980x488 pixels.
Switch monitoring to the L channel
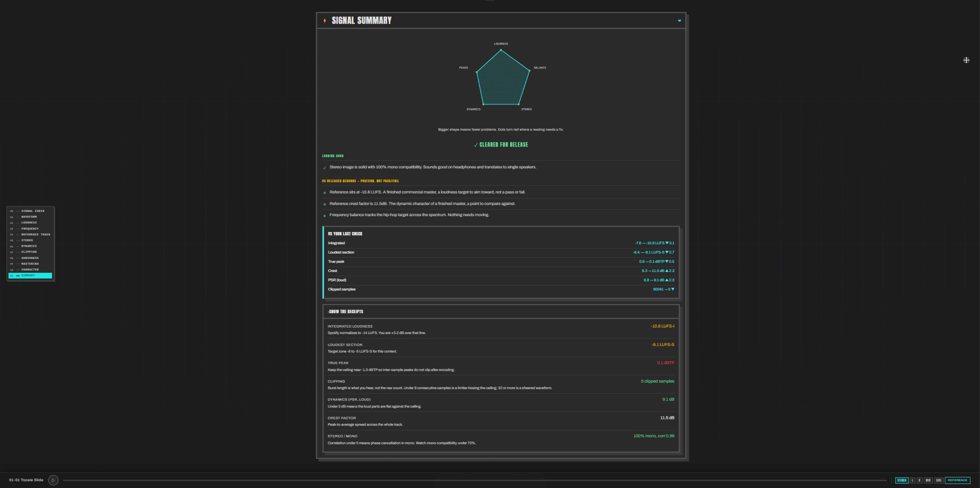(x=913, y=480)
